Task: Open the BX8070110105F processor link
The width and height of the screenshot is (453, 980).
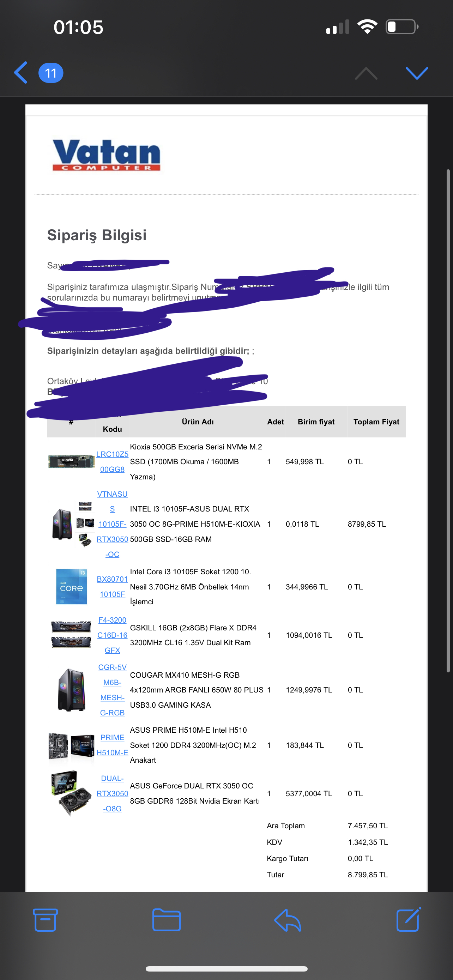Action: pyautogui.click(x=112, y=586)
